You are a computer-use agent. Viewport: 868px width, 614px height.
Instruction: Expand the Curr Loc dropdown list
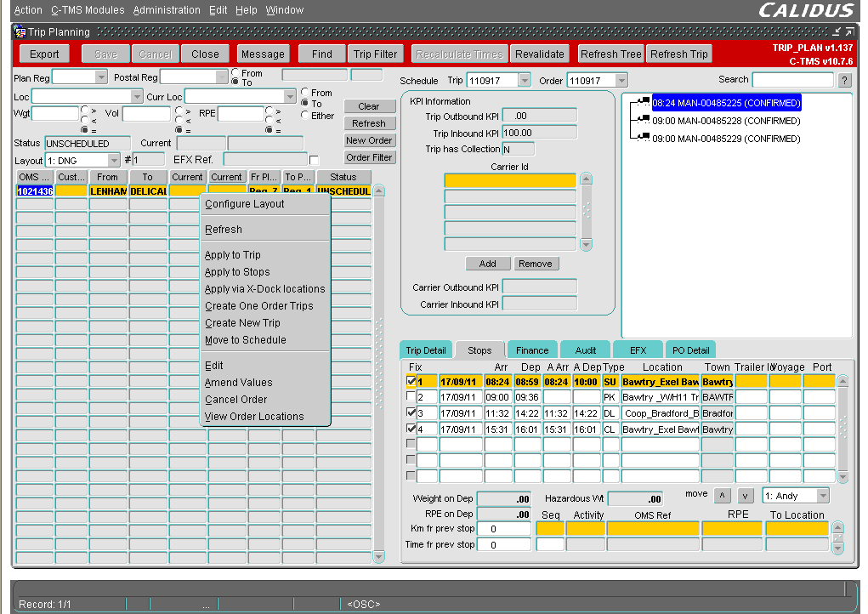pos(290,96)
